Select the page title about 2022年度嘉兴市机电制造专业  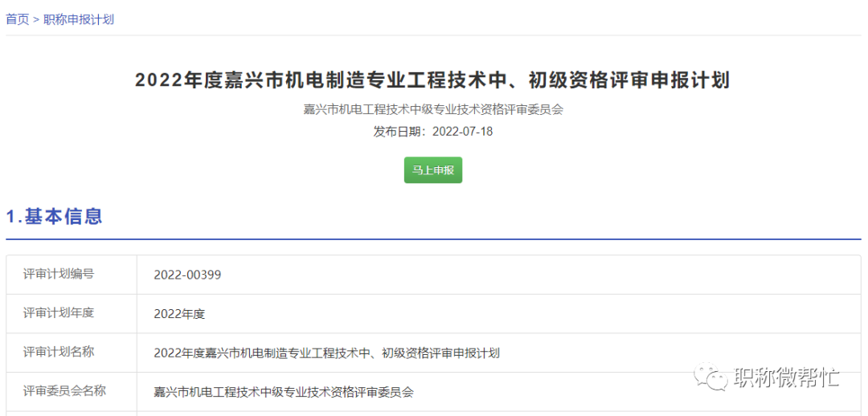[433, 81]
